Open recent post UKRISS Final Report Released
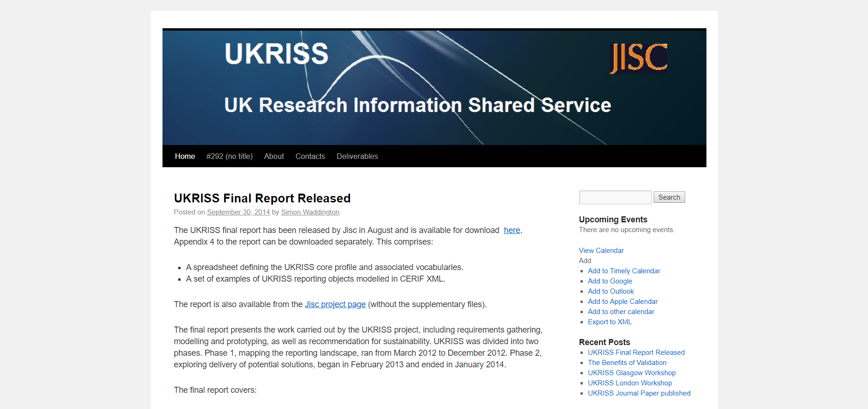The image size is (868, 409). point(636,352)
